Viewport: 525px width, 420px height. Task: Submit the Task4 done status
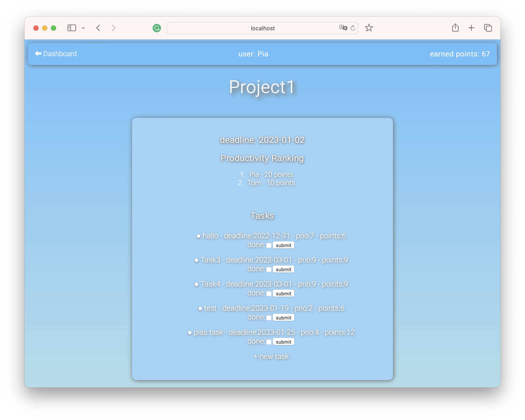click(x=283, y=294)
